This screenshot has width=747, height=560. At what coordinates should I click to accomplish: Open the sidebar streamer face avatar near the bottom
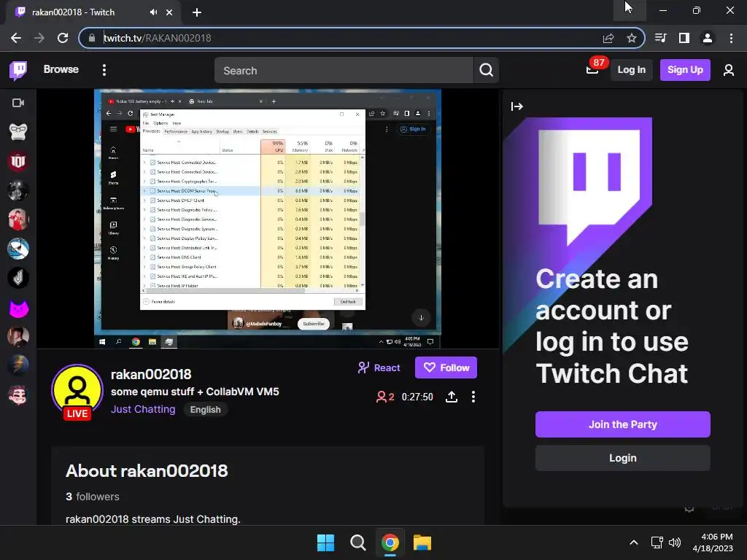(x=18, y=337)
